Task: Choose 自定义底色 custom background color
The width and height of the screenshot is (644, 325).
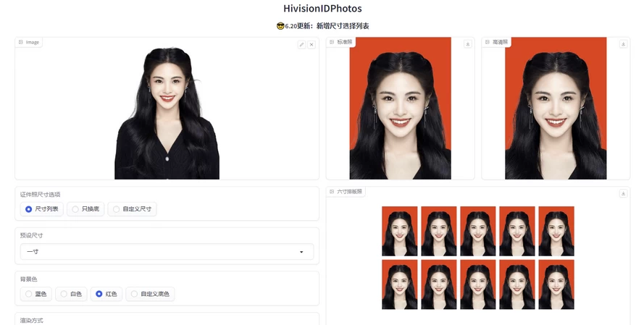Action: (134, 294)
